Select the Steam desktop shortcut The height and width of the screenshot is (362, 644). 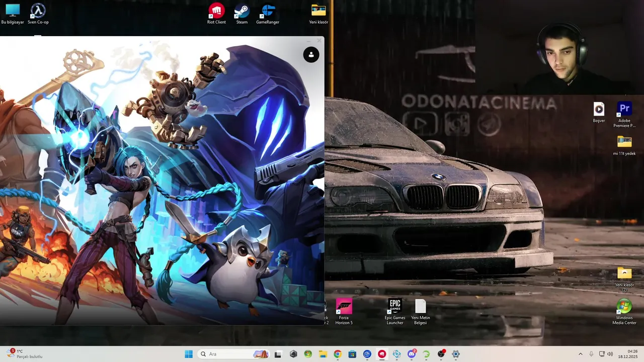coord(242,14)
